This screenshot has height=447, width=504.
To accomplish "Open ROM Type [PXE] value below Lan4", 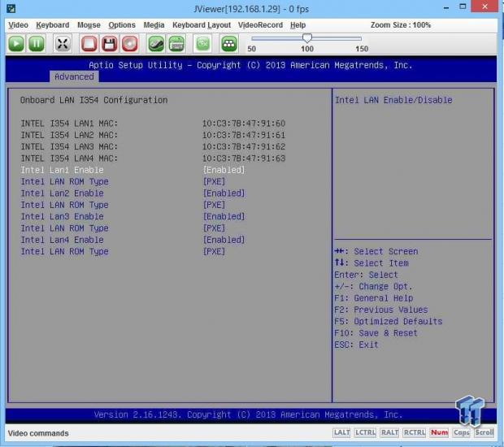I will pyautogui.click(x=214, y=251).
